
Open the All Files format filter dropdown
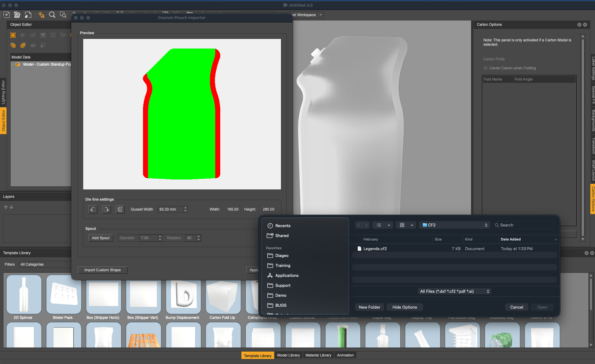click(x=455, y=291)
